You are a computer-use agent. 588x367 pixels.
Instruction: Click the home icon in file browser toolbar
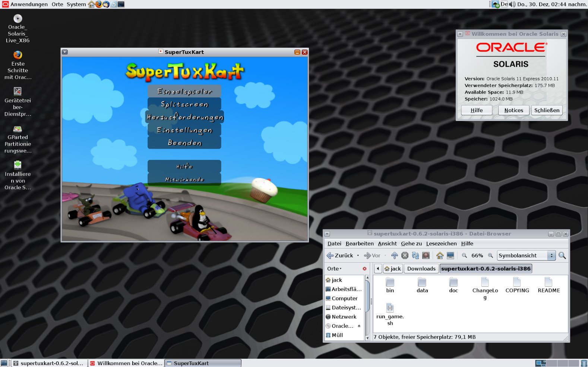[440, 255]
